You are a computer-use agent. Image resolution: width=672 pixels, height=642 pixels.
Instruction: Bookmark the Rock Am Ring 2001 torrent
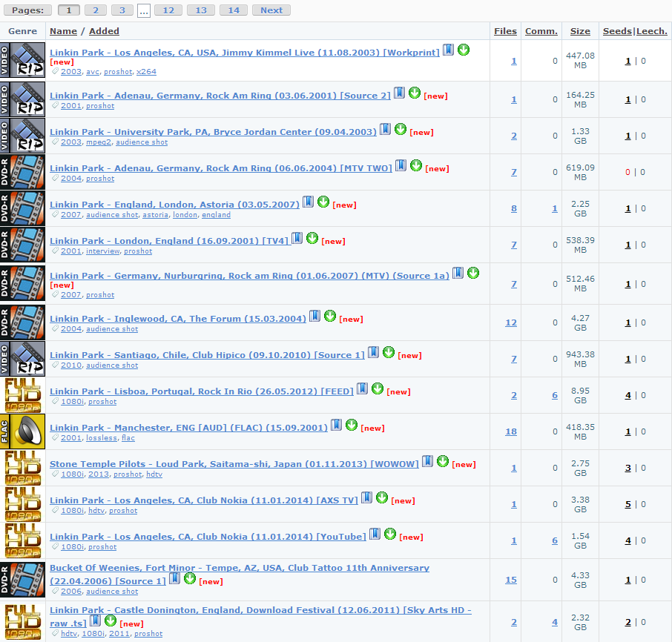(x=399, y=93)
